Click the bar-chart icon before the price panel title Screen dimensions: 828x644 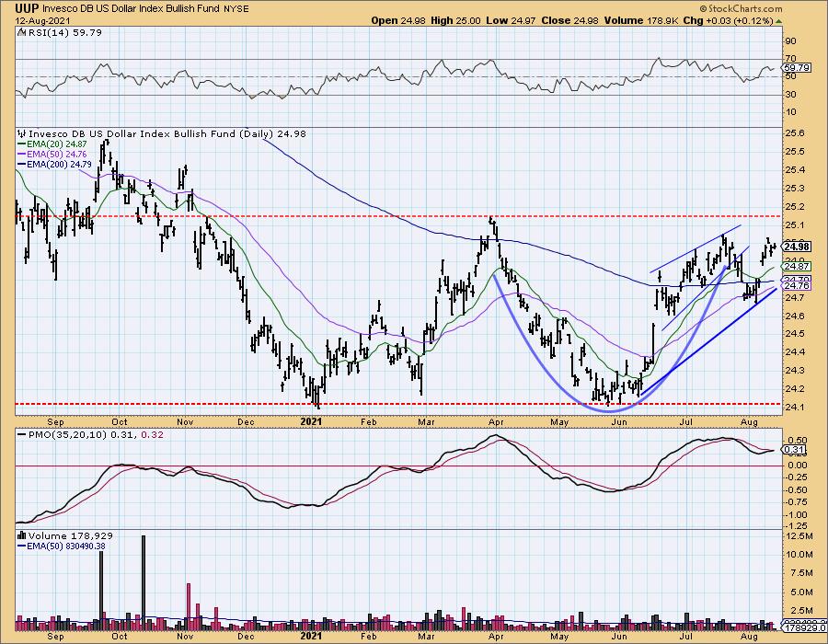[x=22, y=133]
